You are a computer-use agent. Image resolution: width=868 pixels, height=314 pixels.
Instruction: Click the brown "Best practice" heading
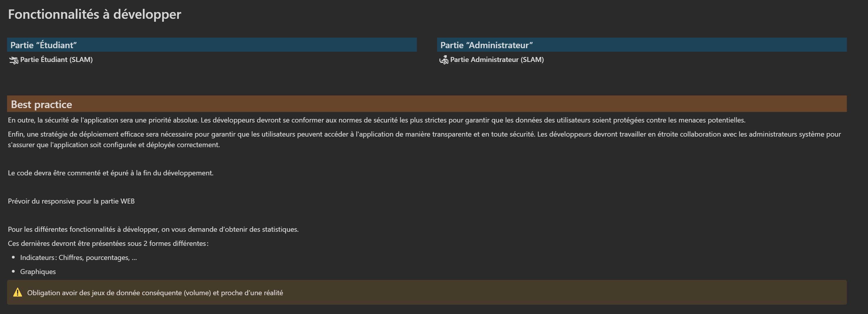pyautogui.click(x=41, y=105)
